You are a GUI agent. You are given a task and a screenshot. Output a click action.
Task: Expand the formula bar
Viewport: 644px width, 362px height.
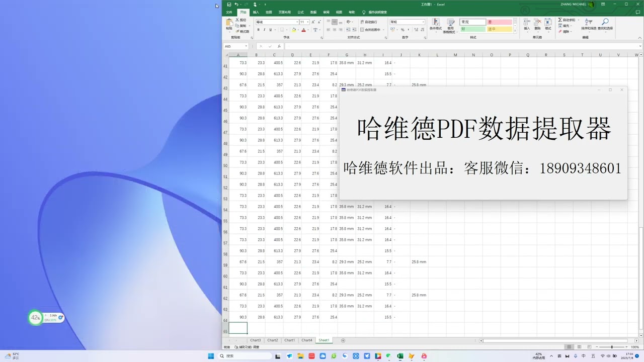[640, 46]
